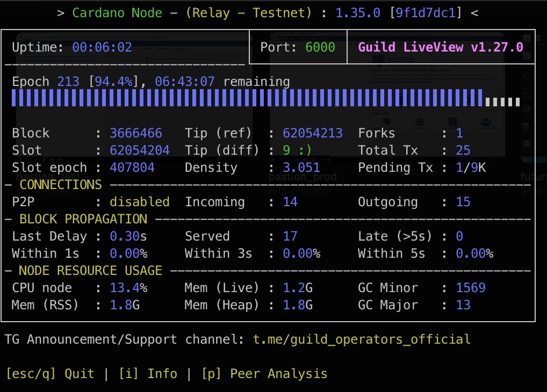This screenshot has height=392, width=547.
Task: Select the node version 1.35.0
Action: coord(357,13)
